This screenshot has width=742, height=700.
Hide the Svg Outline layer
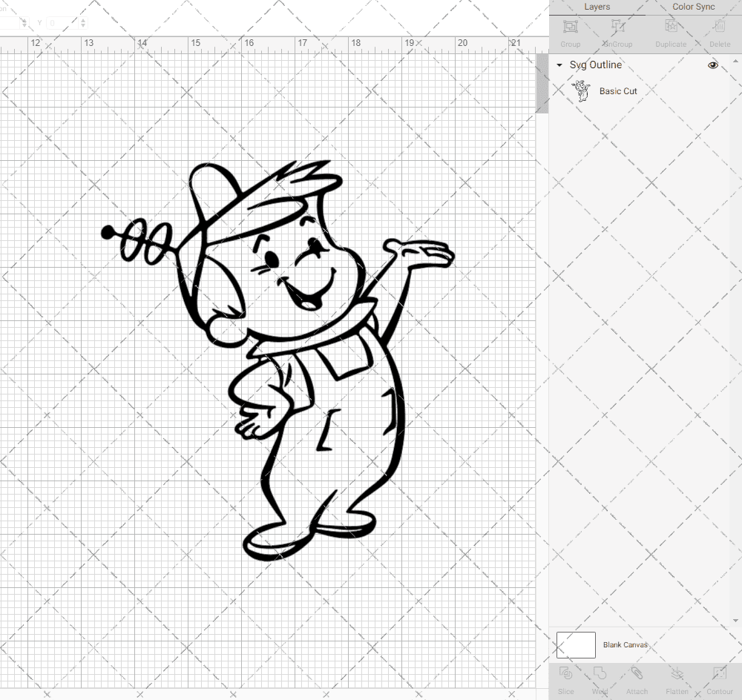[712, 65]
